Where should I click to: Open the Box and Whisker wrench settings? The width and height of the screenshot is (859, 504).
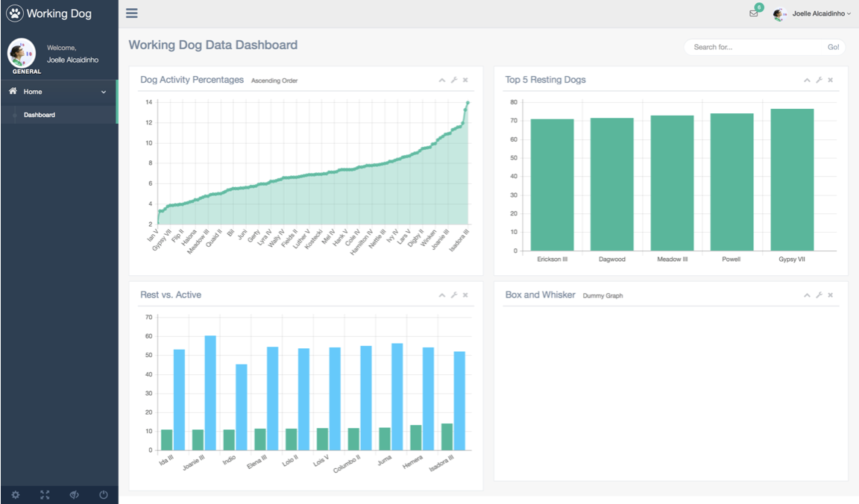pyautogui.click(x=819, y=295)
